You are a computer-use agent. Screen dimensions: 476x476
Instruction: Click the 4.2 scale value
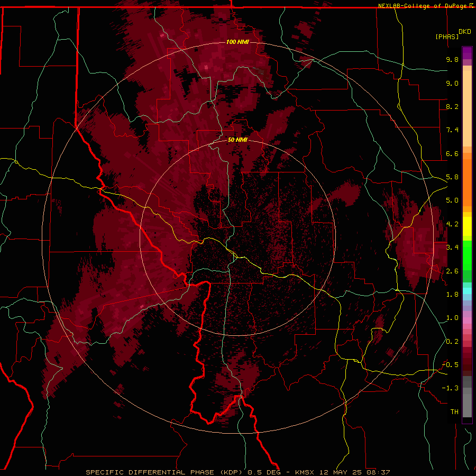coord(452,224)
